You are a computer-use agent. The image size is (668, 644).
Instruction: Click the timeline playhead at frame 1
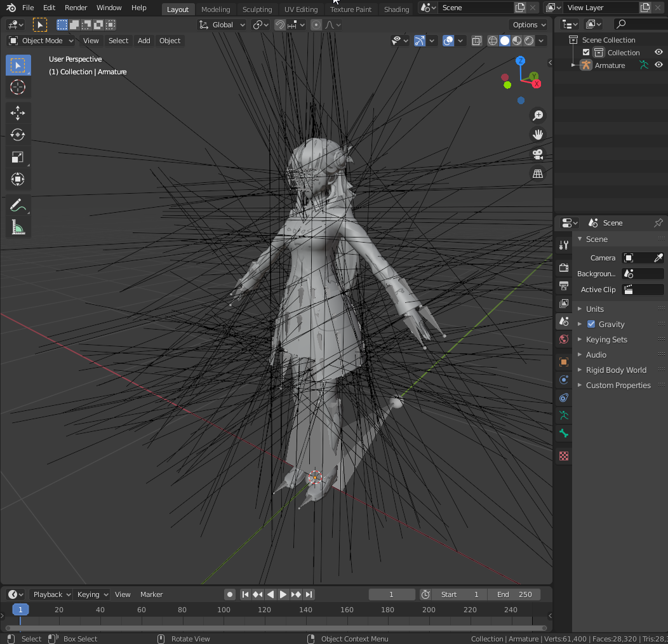click(20, 610)
